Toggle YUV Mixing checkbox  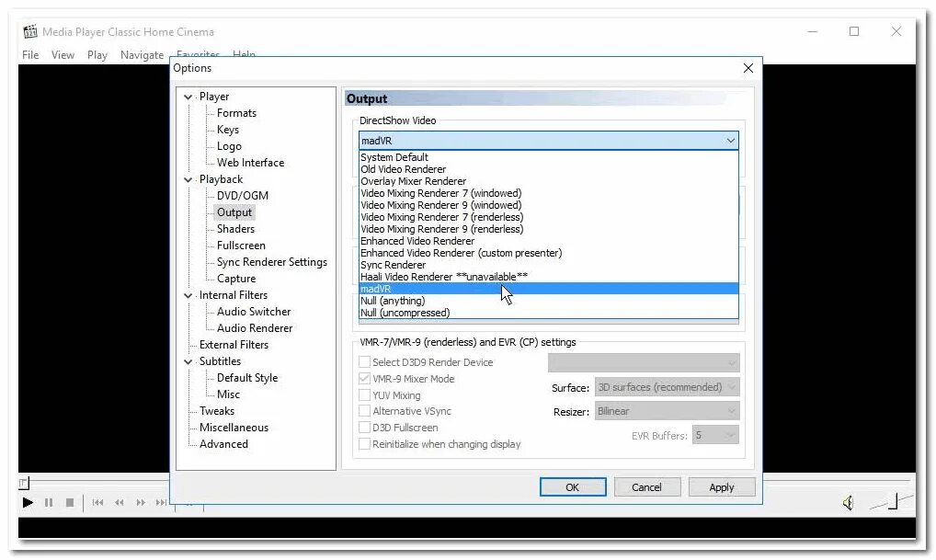[x=364, y=394]
